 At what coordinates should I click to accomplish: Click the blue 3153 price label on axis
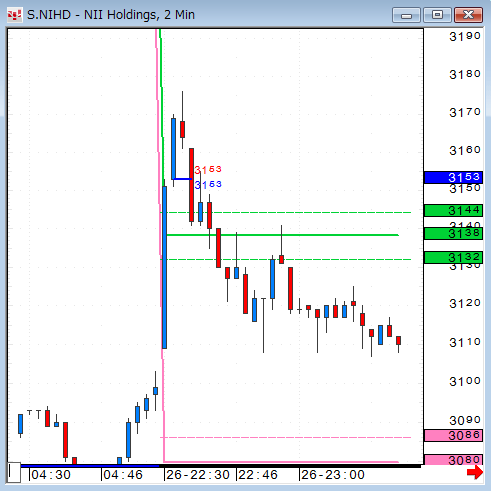(453, 177)
